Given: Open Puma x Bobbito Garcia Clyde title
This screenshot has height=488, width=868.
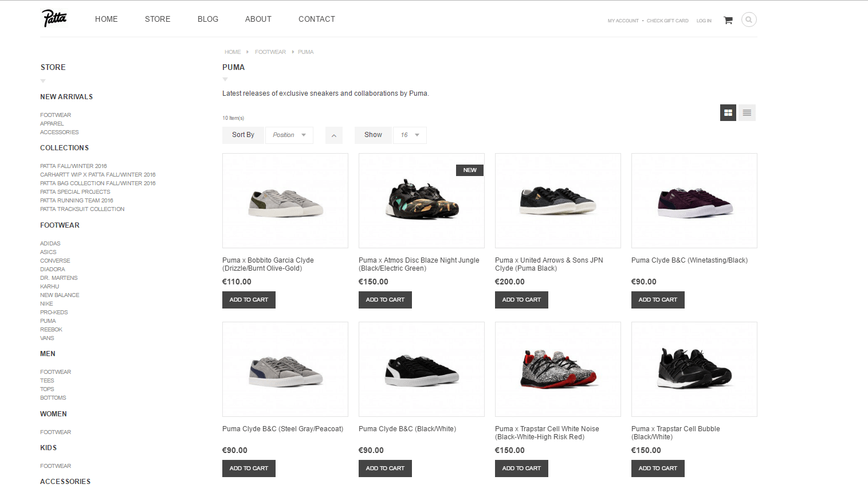Looking at the screenshot, I should click(268, 264).
